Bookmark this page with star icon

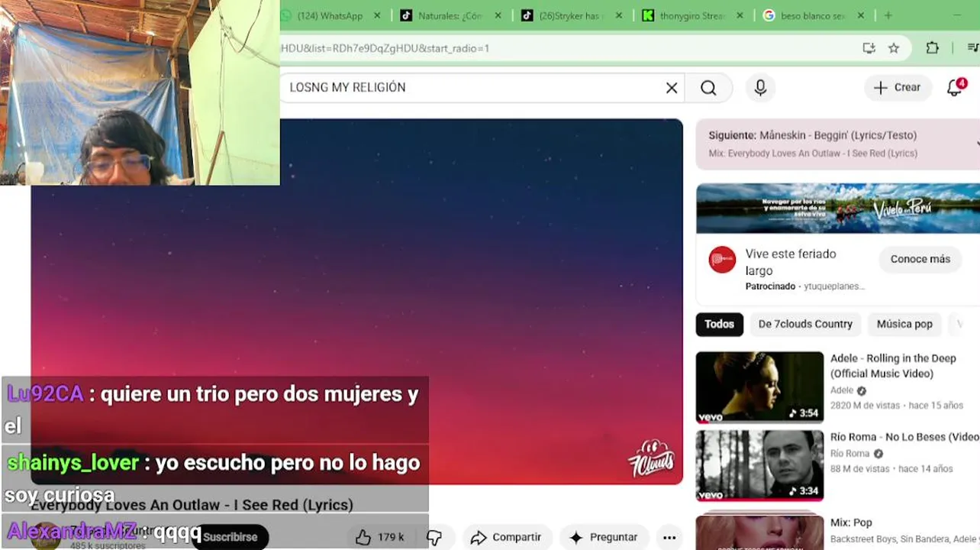(x=894, y=48)
